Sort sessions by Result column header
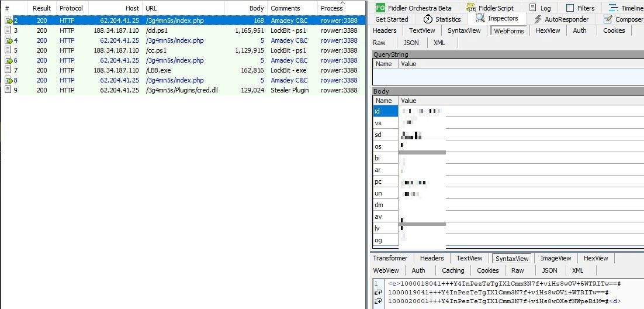Viewport: 644px width, 309px height. (41, 8)
